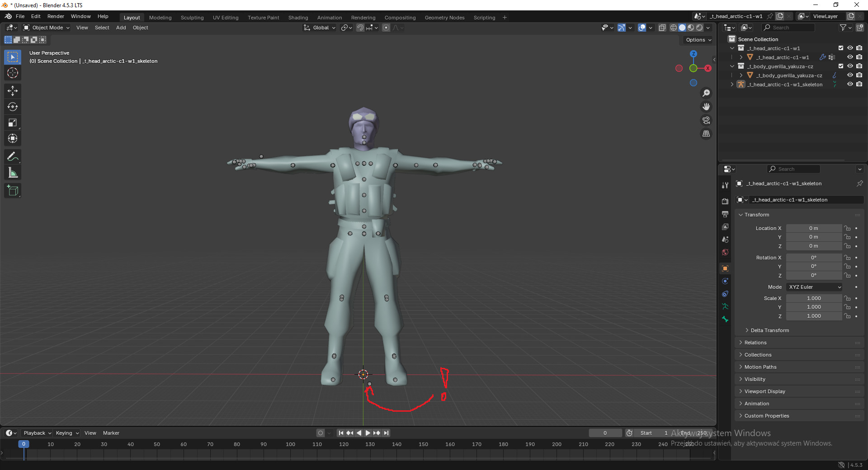Image resolution: width=868 pixels, height=470 pixels.
Task: Activate the Measure tool
Action: (x=12, y=172)
